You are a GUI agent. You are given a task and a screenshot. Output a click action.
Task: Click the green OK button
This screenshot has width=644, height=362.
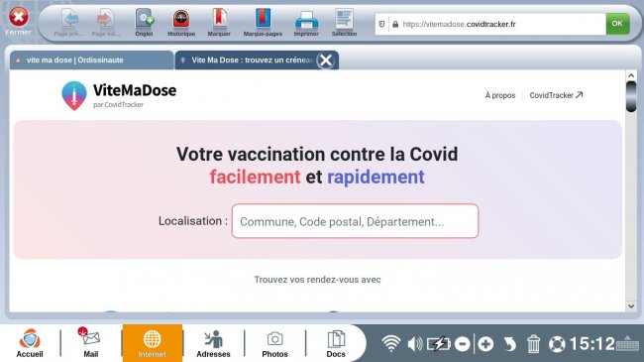point(617,24)
